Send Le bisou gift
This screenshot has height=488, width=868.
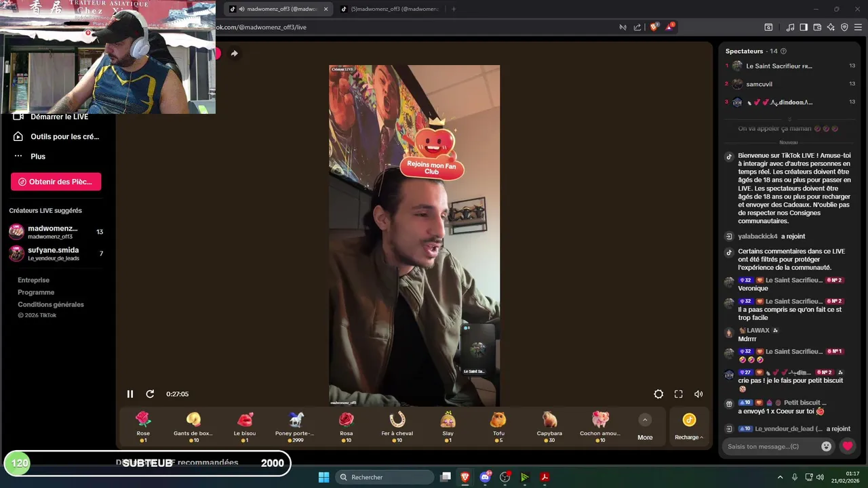pos(245,427)
